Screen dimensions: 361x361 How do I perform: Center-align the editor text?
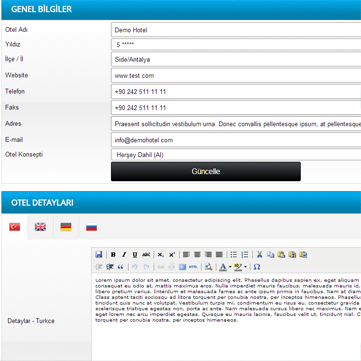pyautogui.click(x=197, y=255)
